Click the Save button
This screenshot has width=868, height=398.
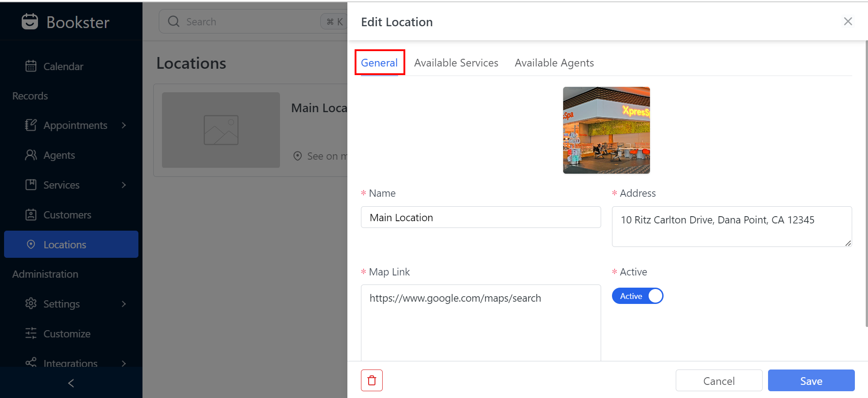pyautogui.click(x=811, y=381)
